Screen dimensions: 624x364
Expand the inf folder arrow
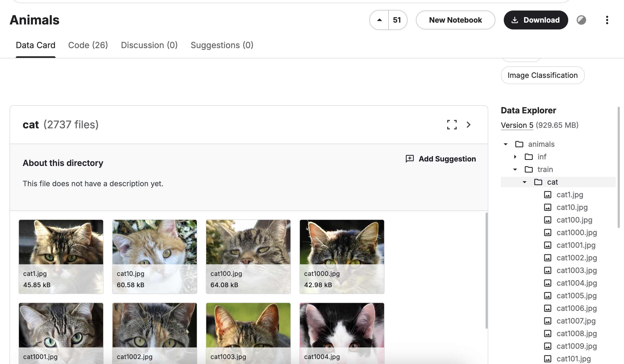coord(515,157)
